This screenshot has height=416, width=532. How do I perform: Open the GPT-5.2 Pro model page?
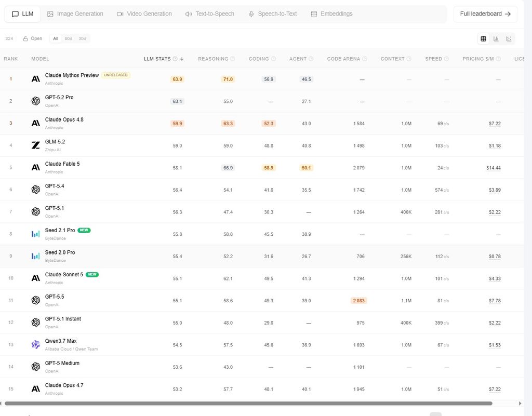point(59,97)
